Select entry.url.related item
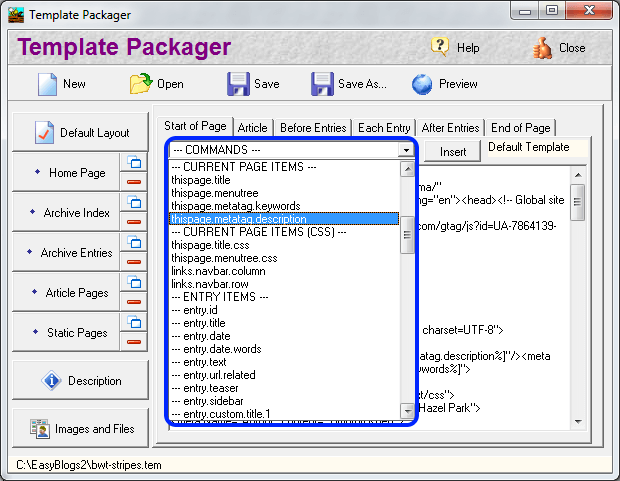 tap(284, 375)
